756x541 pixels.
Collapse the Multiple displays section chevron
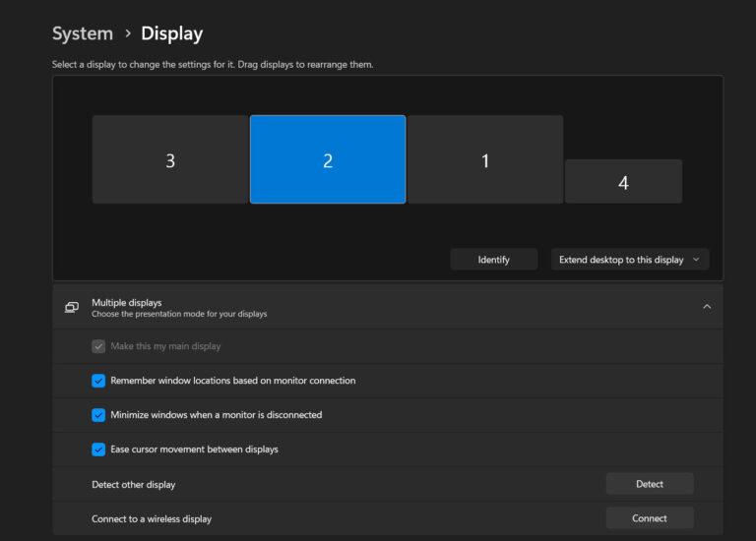707,307
